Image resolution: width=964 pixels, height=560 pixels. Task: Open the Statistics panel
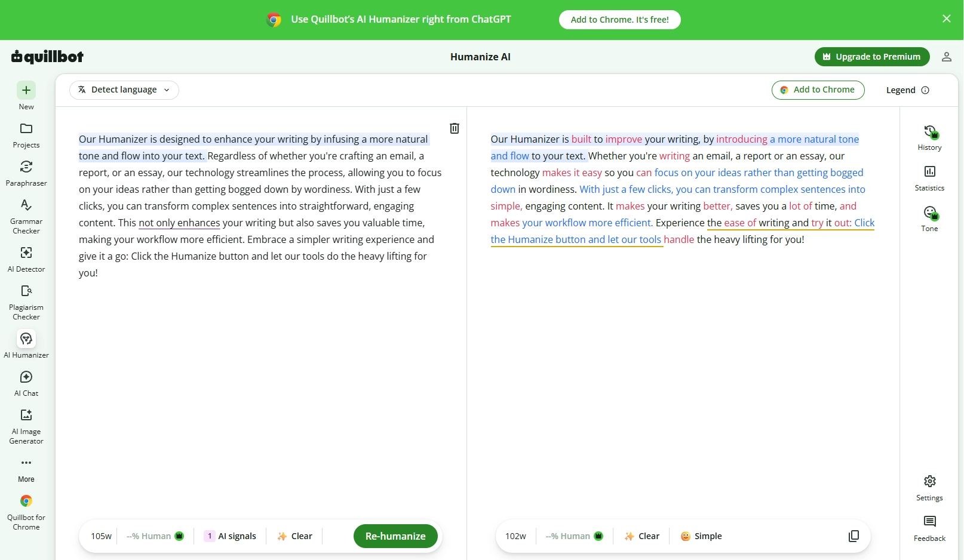(x=929, y=178)
